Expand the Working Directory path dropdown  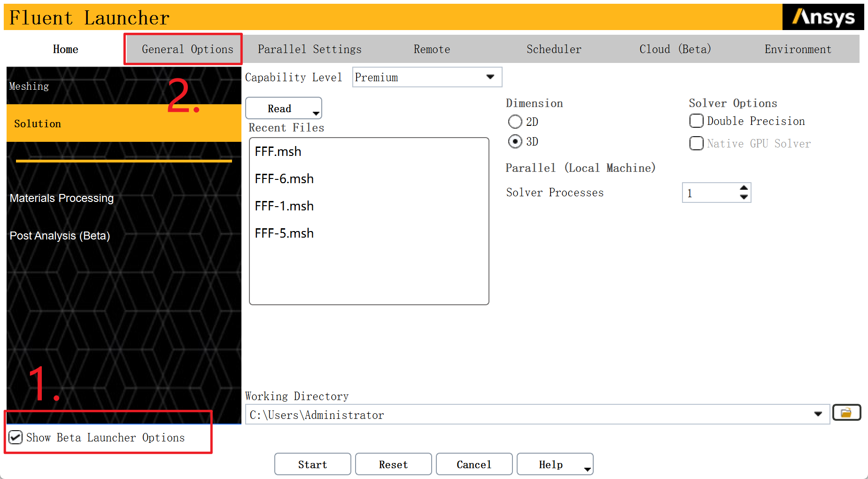pos(818,414)
